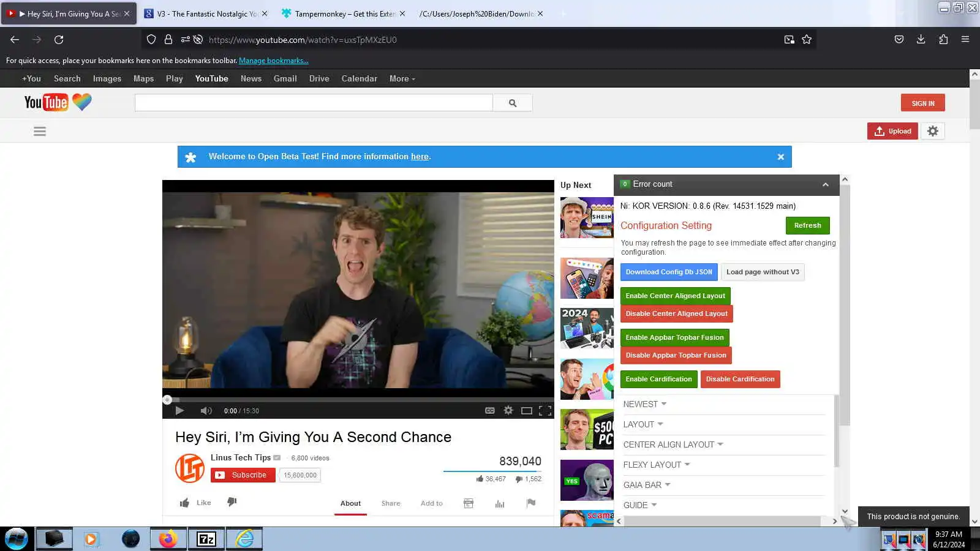This screenshot has width=980, height=551.
Task: Like the video
Action: [x=195, y=503]
